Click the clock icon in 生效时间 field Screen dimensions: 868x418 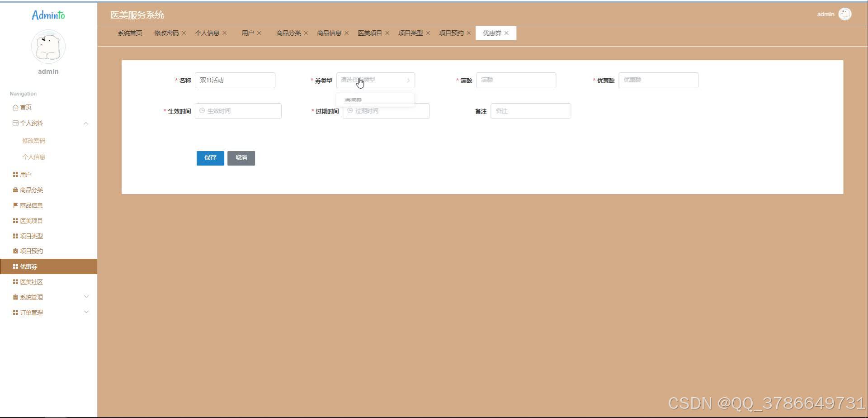pos(202,111)
